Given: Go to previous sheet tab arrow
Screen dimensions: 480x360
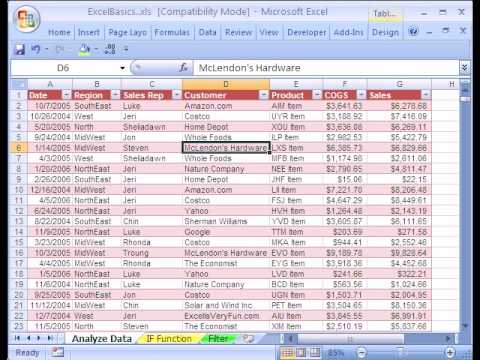Looking at the screenshot, I should tap(29, 338).
